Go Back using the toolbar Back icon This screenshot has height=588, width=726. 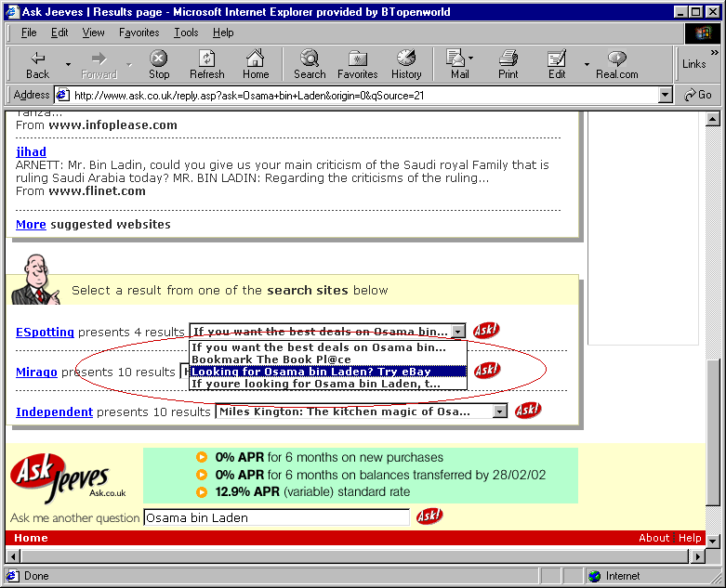[x=37, y=64]
